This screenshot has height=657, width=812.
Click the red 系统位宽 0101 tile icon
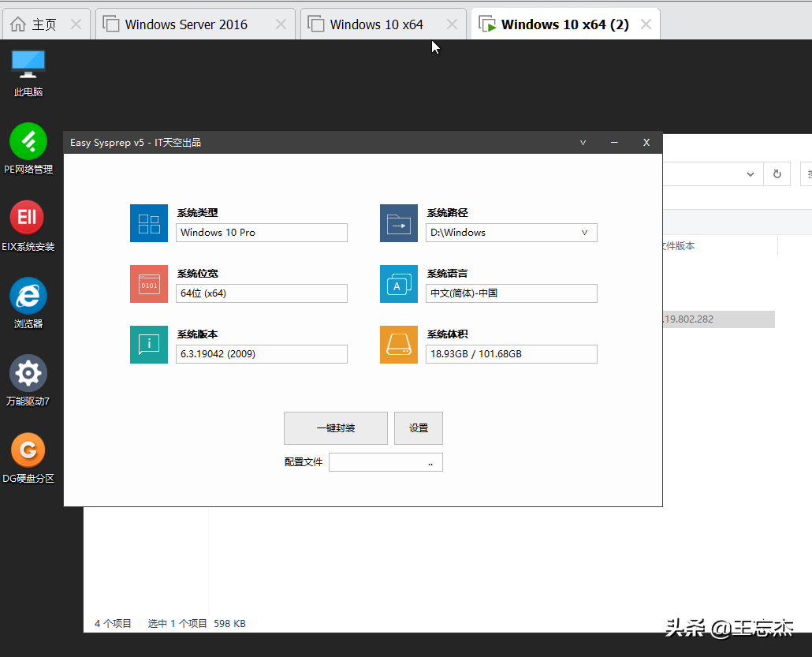149,284
